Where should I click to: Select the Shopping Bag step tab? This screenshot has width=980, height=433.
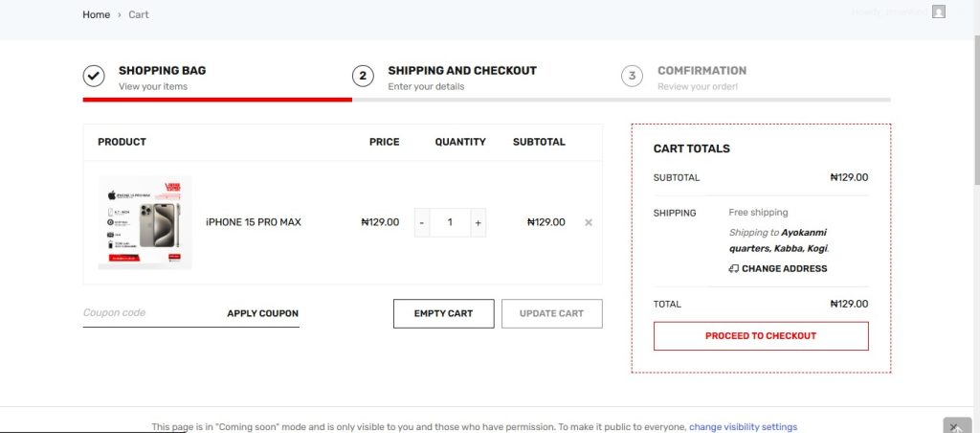pyautogui.click(x=162, y=71)
